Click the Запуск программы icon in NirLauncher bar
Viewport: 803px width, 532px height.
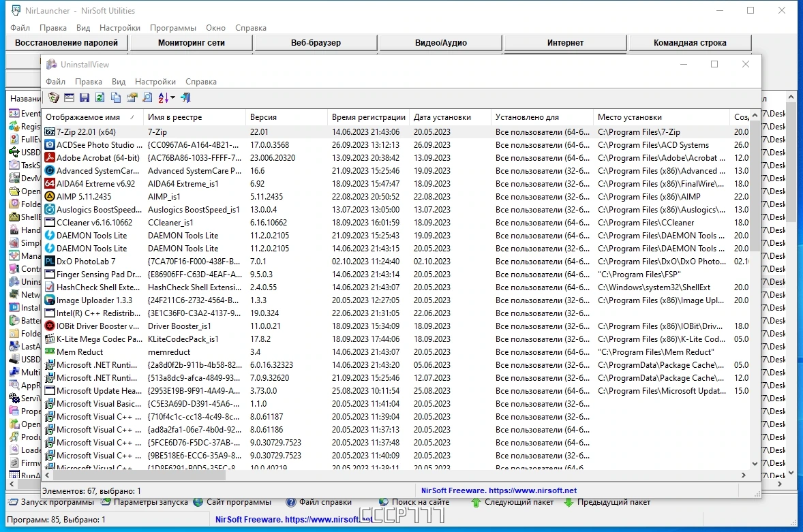(x=14, y=502)
